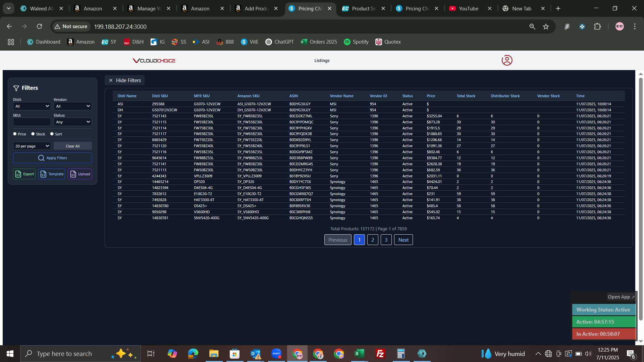Image resolution: width=644 pixels, height=362 pixels.
Task: Click the page scrollbar thumb
Action: pyautogui.click(x=641, y=199)
